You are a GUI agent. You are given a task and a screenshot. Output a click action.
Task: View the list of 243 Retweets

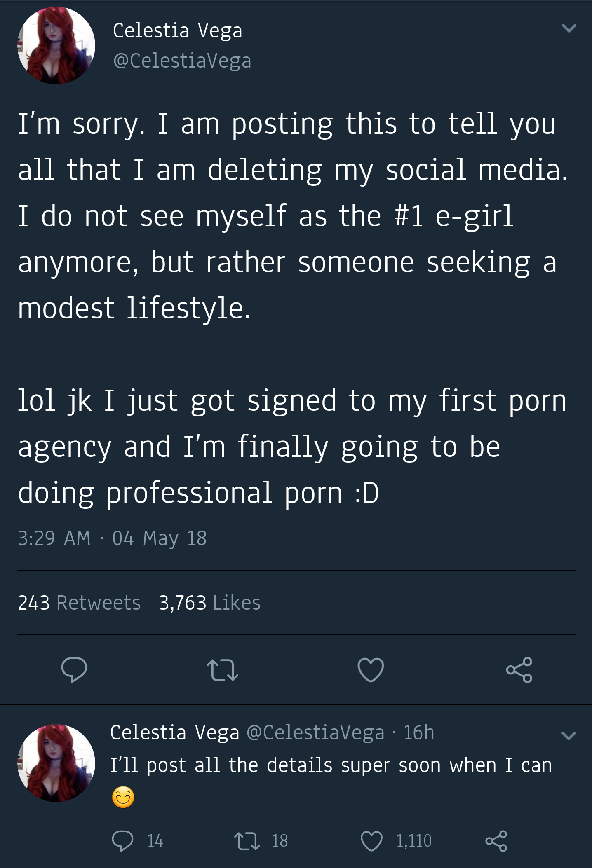coord(79,603)
